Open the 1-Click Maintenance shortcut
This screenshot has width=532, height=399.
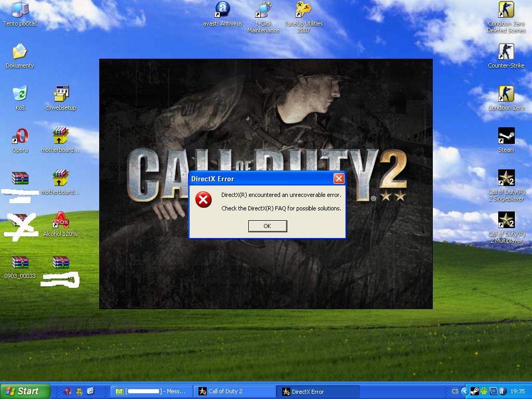(x=263, y=17)
